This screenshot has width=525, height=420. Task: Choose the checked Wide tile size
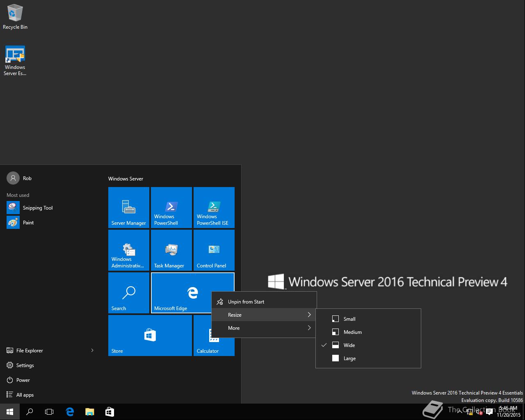click(368, 345)
